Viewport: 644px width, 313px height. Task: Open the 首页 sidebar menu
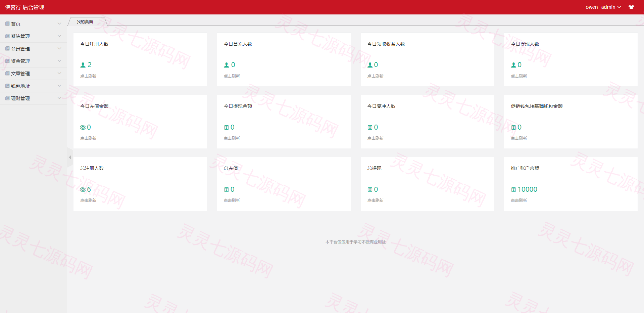coord(33,24)
